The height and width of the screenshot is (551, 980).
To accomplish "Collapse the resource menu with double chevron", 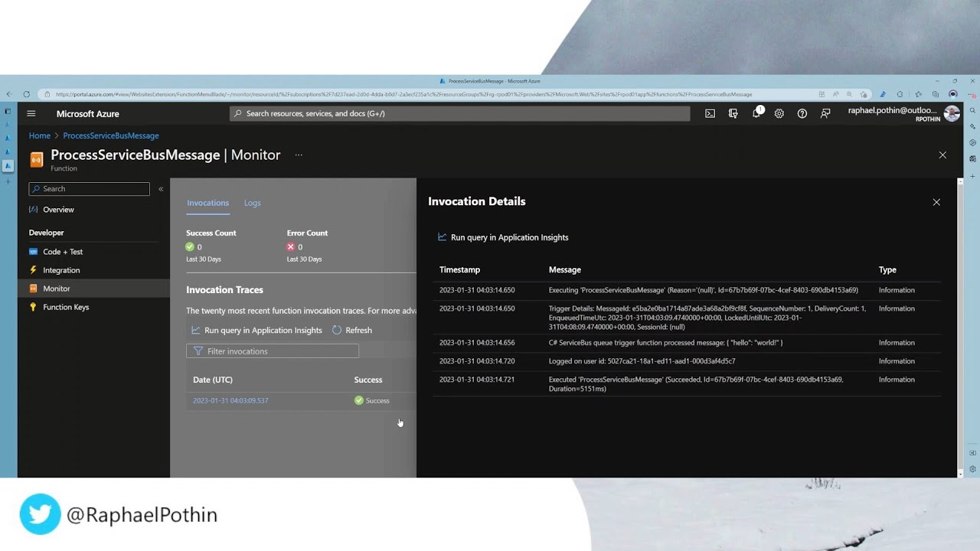I will (x=161, y=189).
